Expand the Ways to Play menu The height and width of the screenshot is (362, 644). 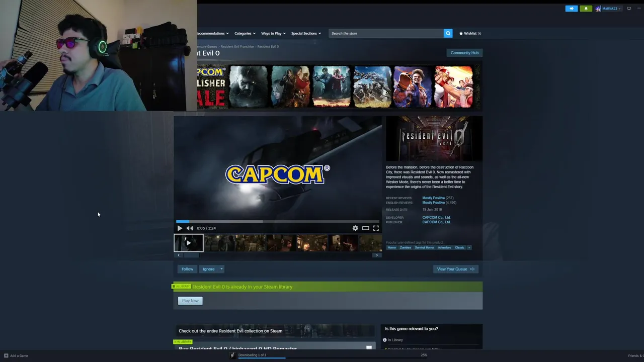pos(273,33)
